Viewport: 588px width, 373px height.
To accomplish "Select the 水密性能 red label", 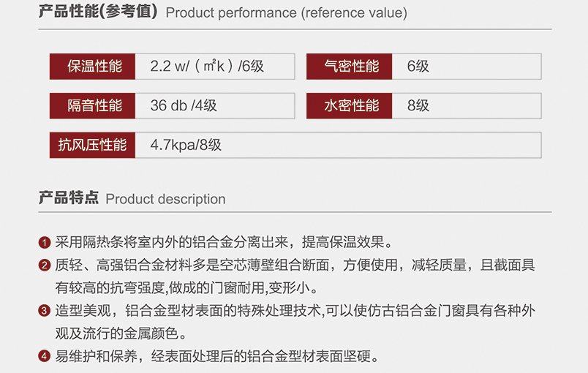I will [x=349, y=106].
